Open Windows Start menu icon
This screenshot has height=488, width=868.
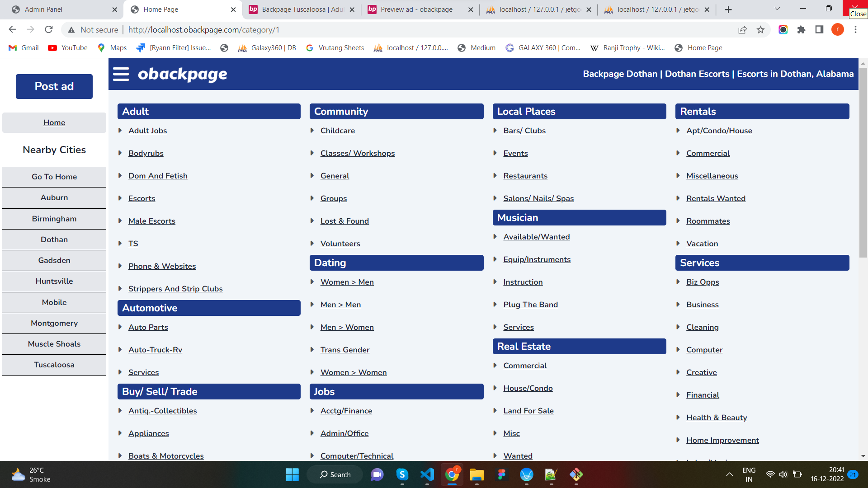tap(292, 474)
